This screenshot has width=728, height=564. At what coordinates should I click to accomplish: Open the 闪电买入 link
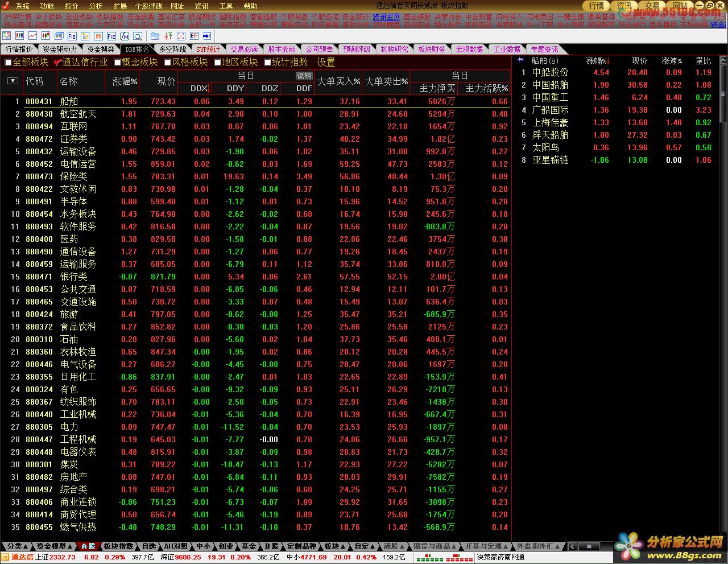click(x=508, y=17)
